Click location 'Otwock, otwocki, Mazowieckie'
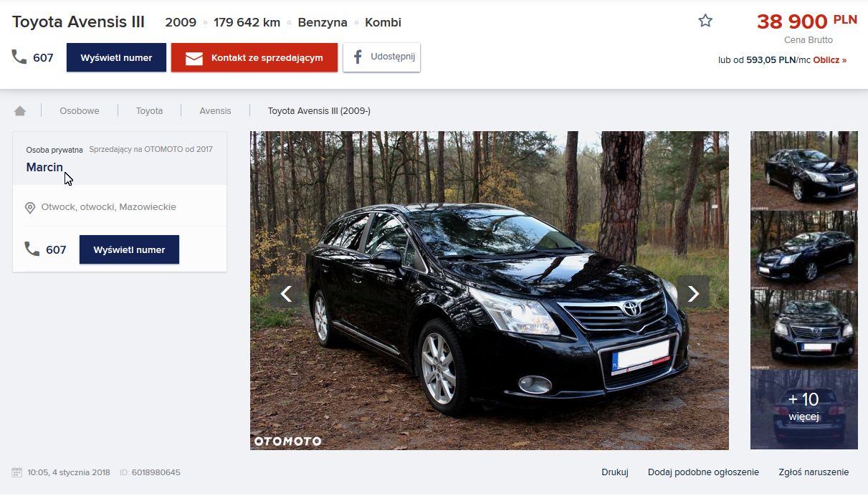The height and width of the screenshot is (501, 868). pyautogui.click(x=108, y=207)
